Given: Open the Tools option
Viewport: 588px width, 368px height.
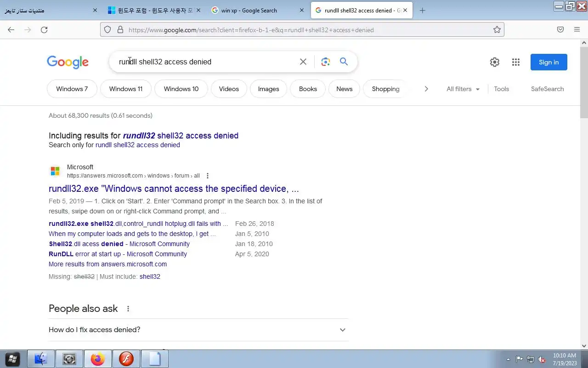Looking at the screenshot, I should tap(501, 89).
